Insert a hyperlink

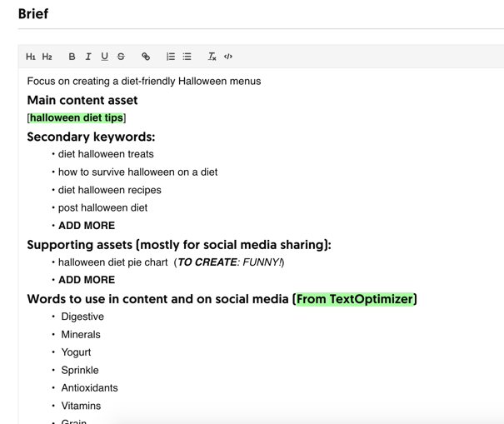tap(146, 57)
